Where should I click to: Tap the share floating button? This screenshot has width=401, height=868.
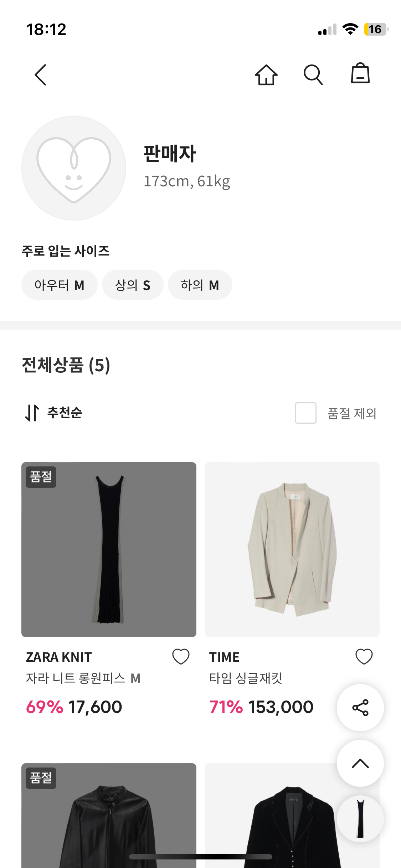(360, 708)
